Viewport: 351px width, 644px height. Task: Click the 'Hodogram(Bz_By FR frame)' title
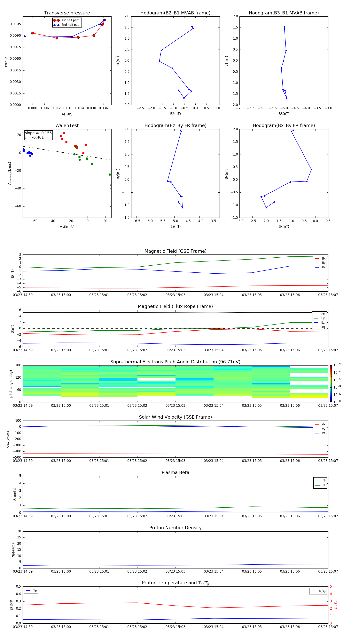click(175, 125)
